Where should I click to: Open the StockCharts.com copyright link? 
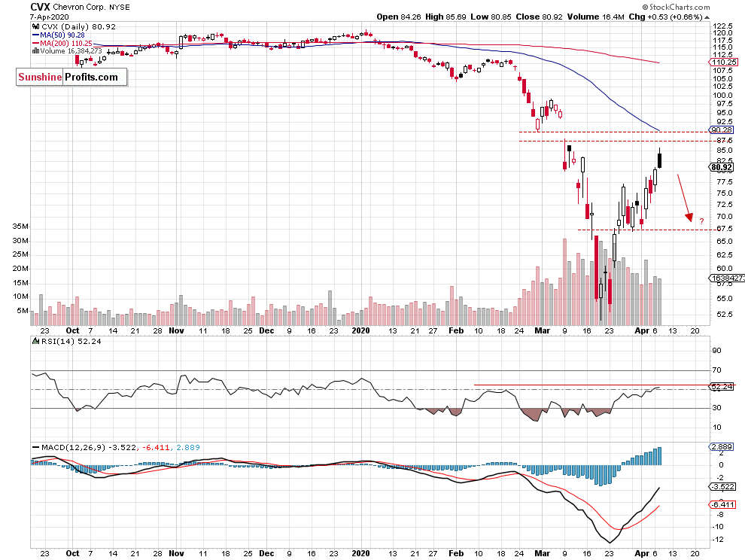[x=676, y=7]
